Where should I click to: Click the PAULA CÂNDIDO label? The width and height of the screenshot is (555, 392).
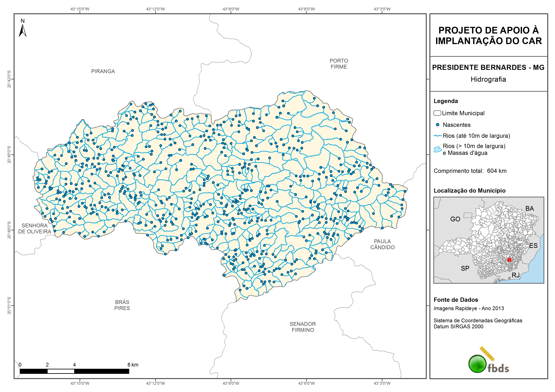pyautogui.click(x=382, y=244)
